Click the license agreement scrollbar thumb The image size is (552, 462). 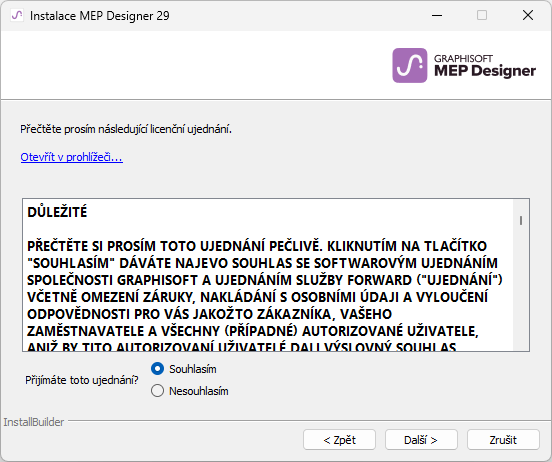pos(521,220)
